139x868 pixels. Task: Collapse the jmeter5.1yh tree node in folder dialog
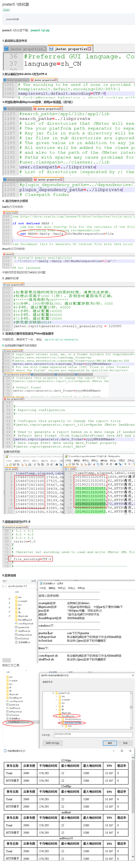(53, 693)
